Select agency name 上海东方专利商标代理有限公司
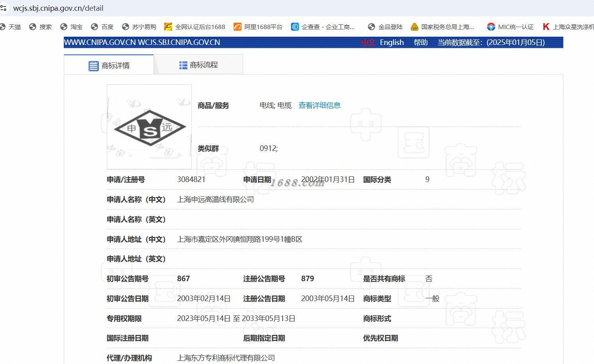The height and width of the screenshot is (364, 594). click(x=226, y=358)
